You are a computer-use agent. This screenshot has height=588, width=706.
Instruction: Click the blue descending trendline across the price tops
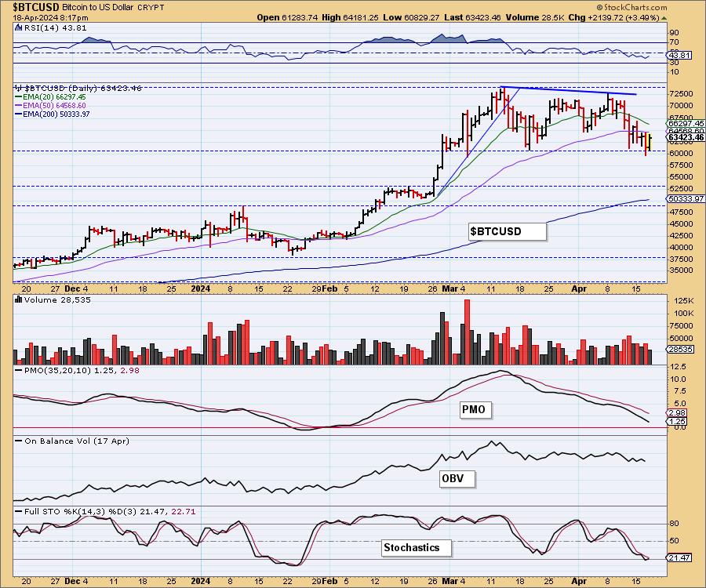pyautogui.click(x=568, y=90)
